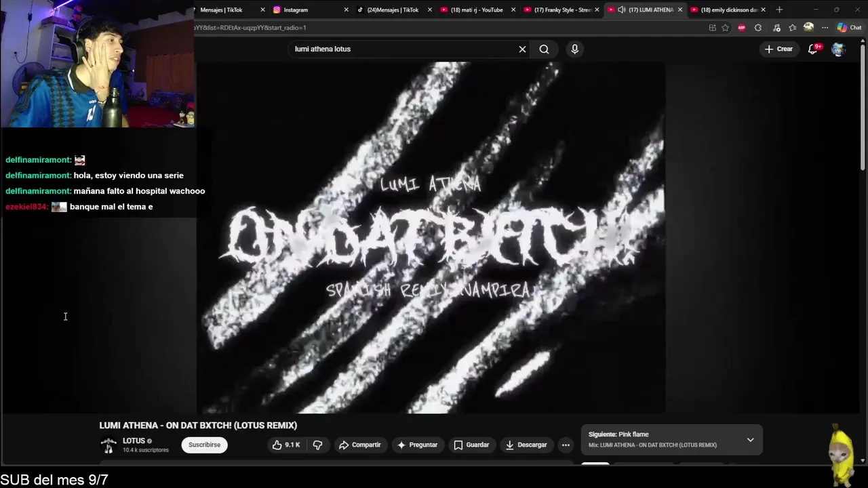Close the Instagram tab

pyautogui.click(x=346, y=9)
